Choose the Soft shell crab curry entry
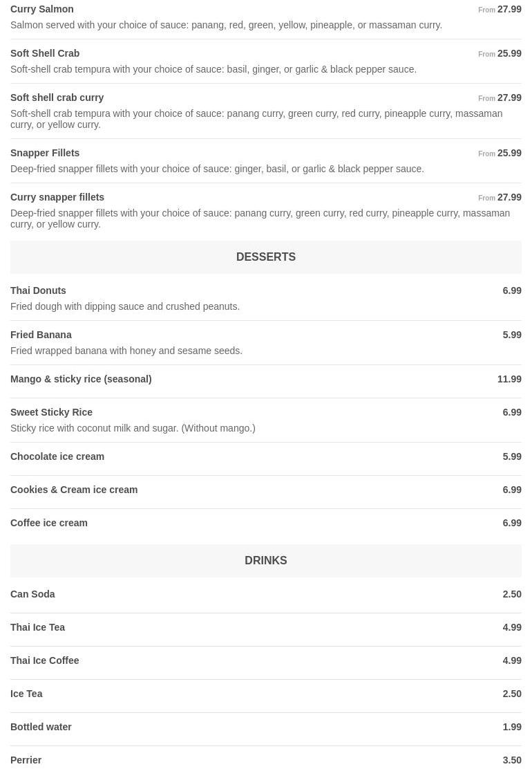The height and width of the screenshot is (778, 532). pyautogui.click(x=57, y=98)
